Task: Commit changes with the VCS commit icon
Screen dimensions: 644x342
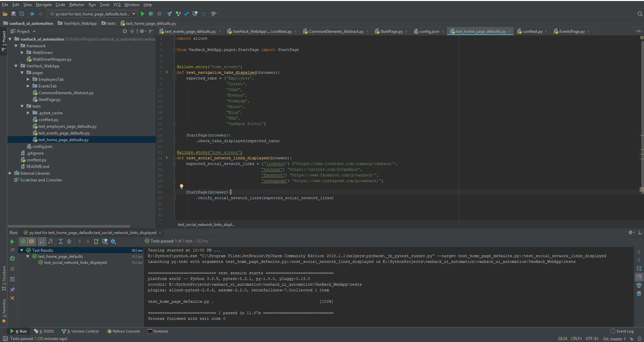Action: pos(178,14)
